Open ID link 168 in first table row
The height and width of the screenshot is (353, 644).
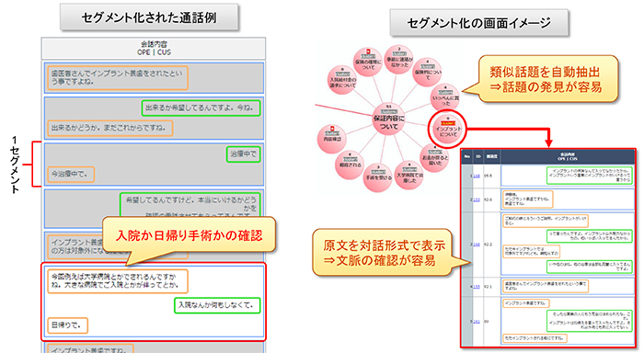pos(477,176)
